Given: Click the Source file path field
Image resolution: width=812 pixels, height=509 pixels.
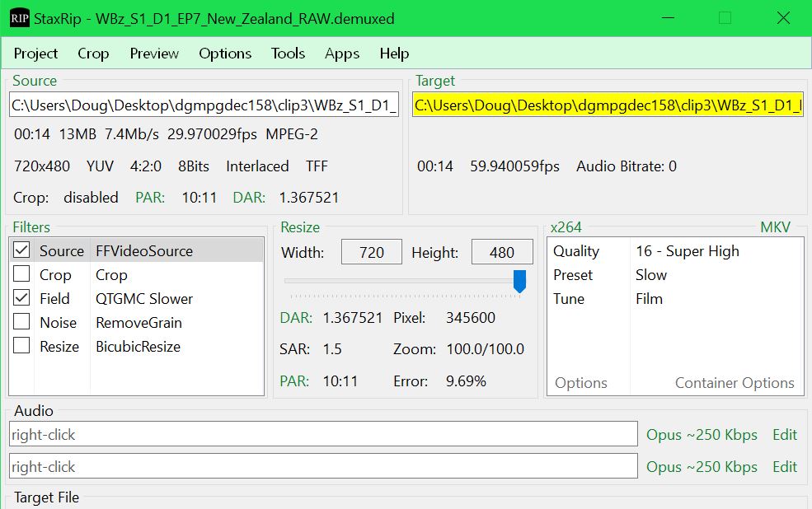Looking at the screenshot, I should [x=204, y=105].
